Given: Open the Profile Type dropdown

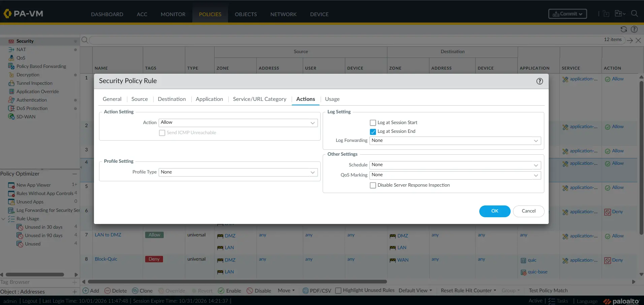Looking at the screenshot, I should pos(238,172).
